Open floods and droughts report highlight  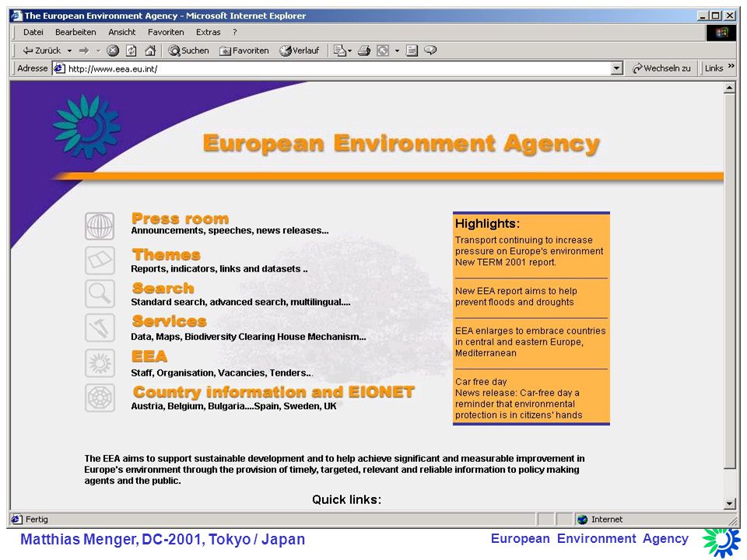pos(516,296)
